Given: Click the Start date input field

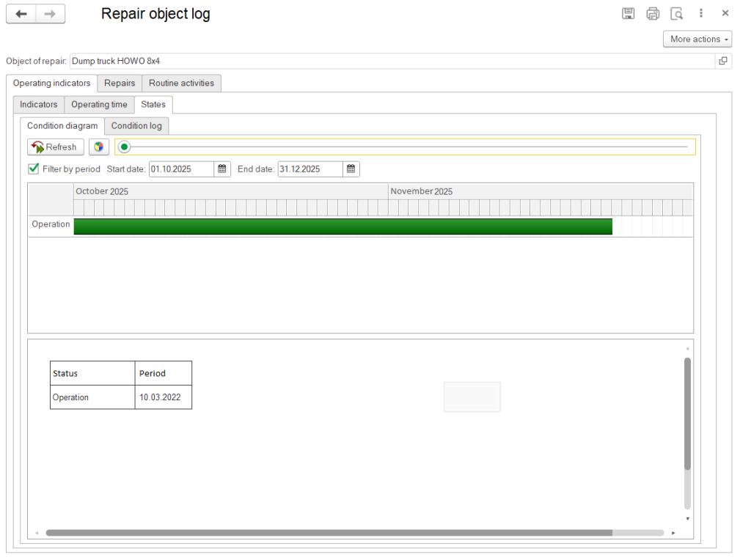Looking at the screenshot, I should pos(181,169).
